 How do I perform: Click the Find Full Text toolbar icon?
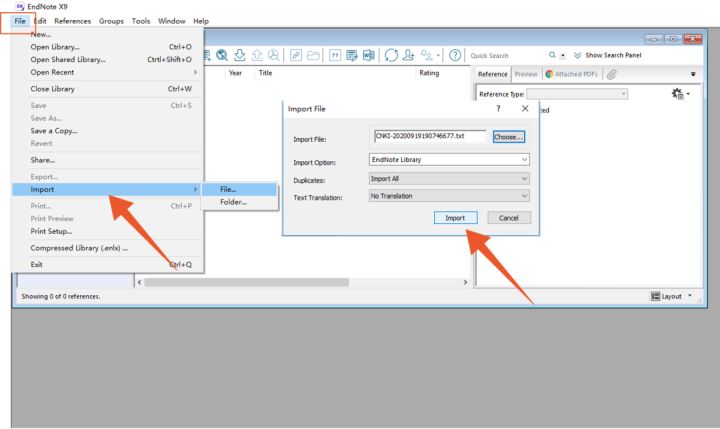(x=274, y=55)
